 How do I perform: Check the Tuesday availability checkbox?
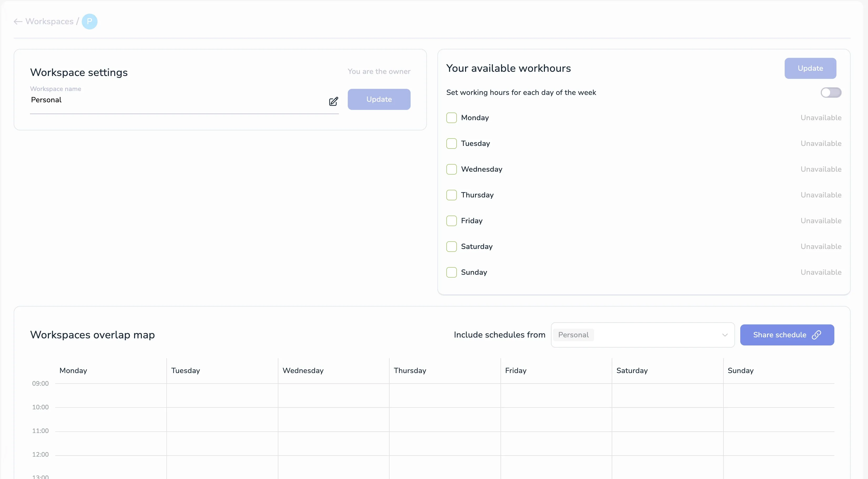pyautogui.click(x=451, y=144)
